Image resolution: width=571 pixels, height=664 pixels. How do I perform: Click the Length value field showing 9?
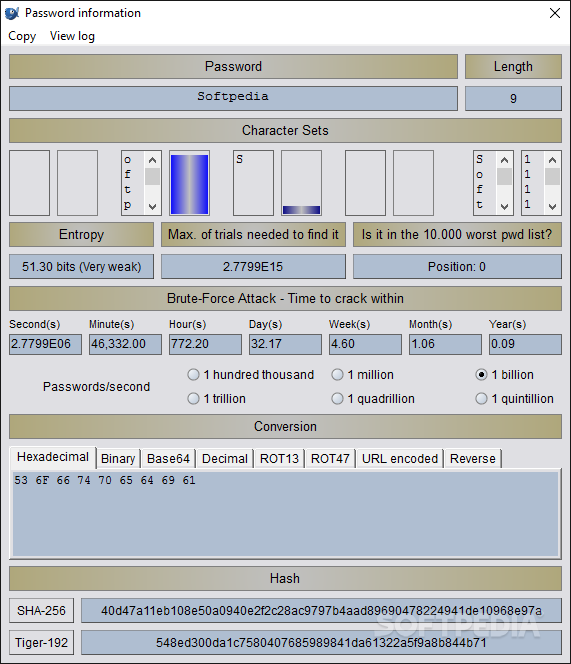pos(513,98)
